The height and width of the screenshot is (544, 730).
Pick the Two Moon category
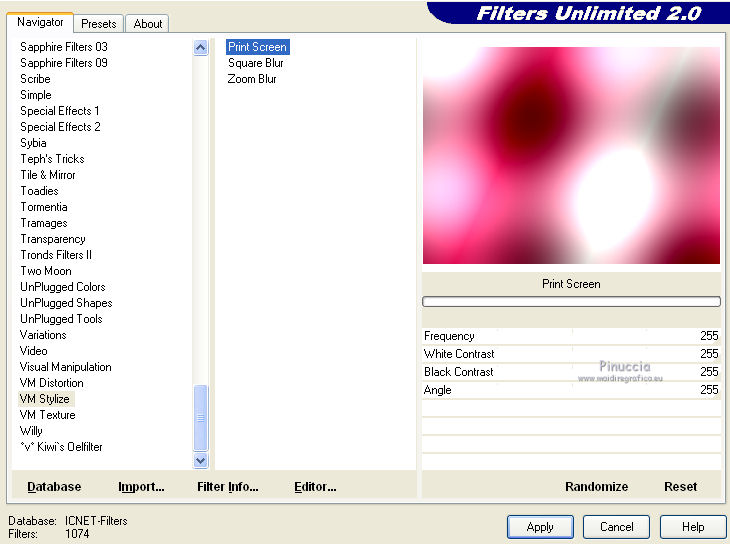pos(46,271)
